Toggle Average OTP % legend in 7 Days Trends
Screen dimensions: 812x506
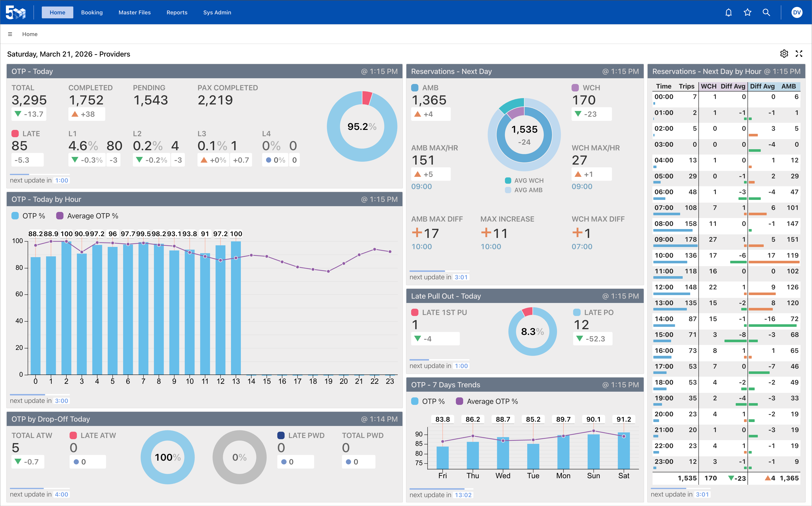[x=487, y=401]
